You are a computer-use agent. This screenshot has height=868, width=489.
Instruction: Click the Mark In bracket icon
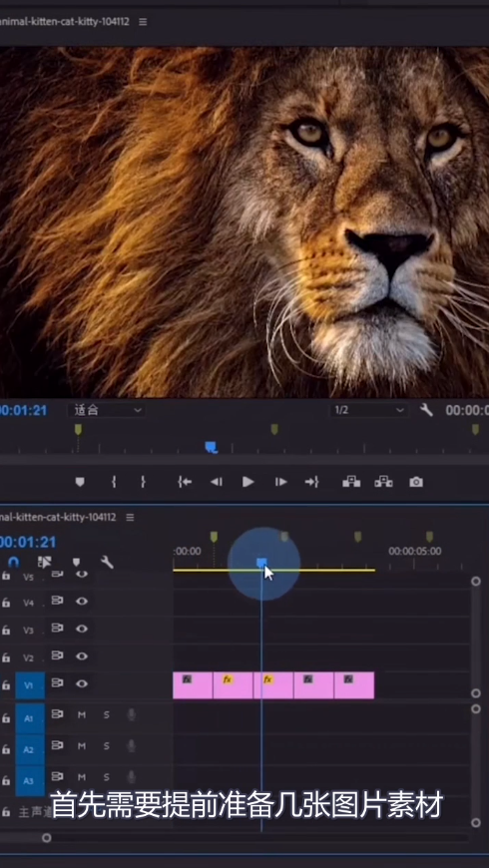point(114,482)
